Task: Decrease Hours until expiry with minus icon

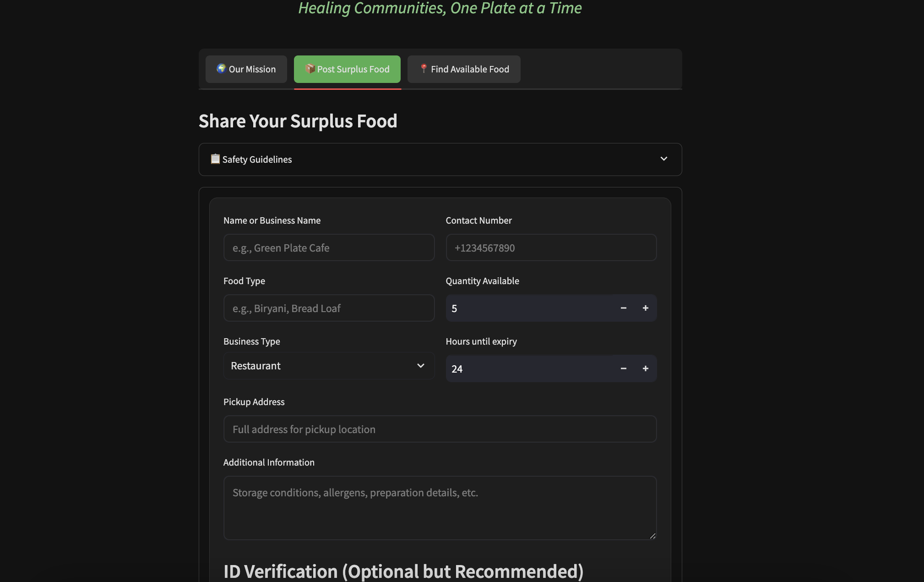Action: [623, 368]
